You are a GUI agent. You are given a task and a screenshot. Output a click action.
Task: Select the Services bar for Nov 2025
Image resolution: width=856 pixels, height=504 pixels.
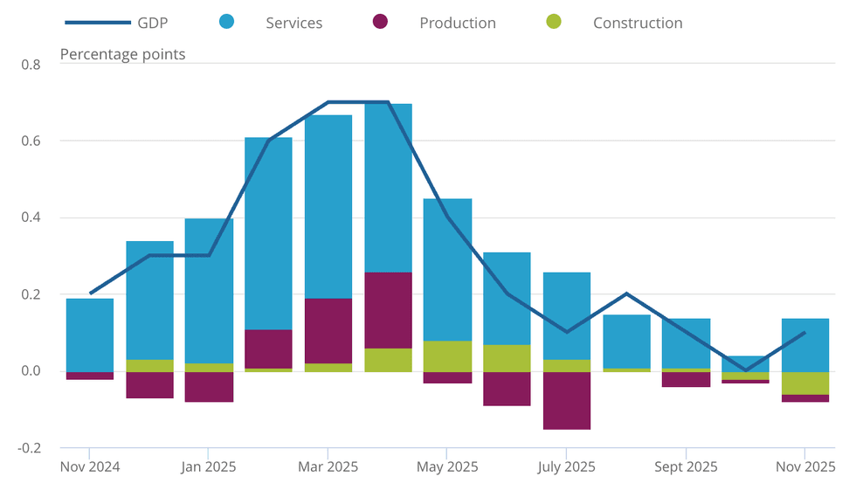click(x=804, y=345)
